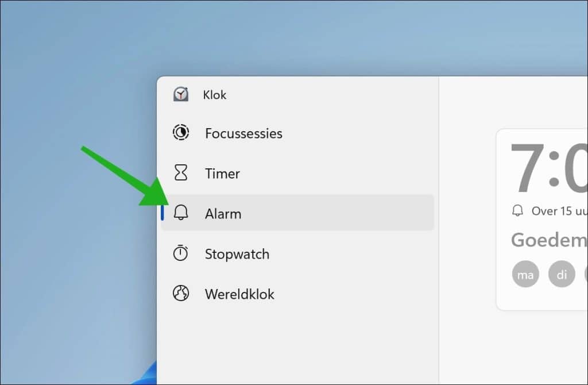
Task: Open Focussessies via its circular icon
Action: point(181,133)
